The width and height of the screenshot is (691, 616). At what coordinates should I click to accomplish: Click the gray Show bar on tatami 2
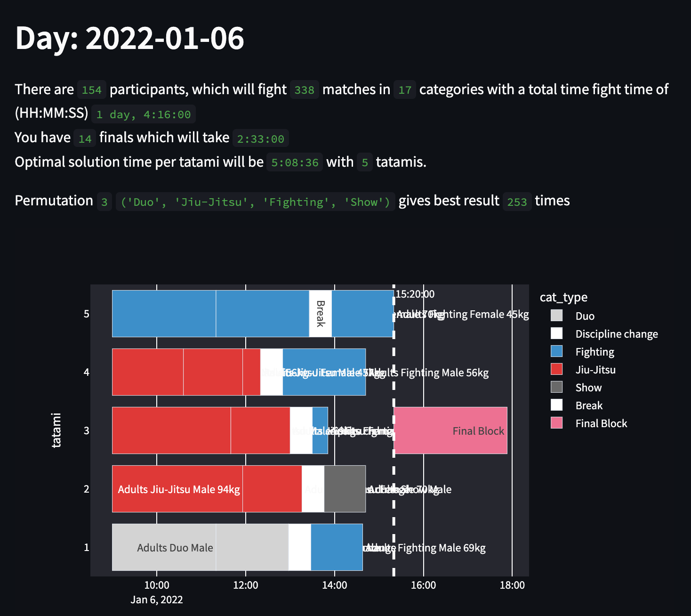345,489
